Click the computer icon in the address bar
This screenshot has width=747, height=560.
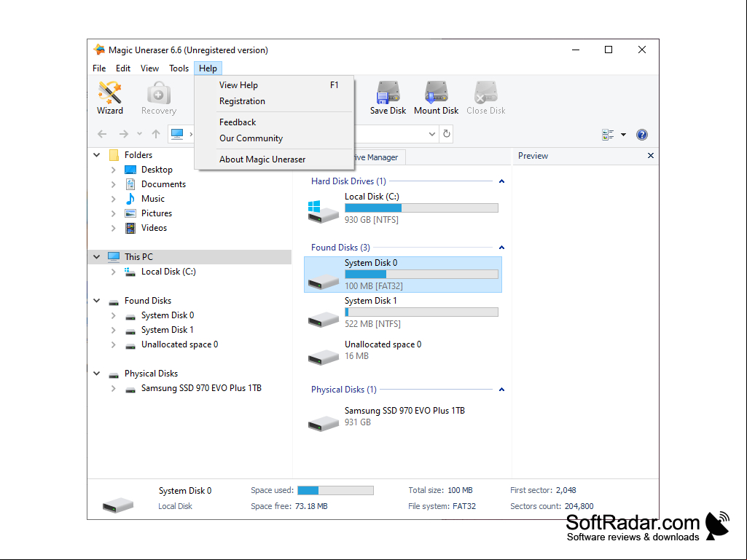pos(177,134)
